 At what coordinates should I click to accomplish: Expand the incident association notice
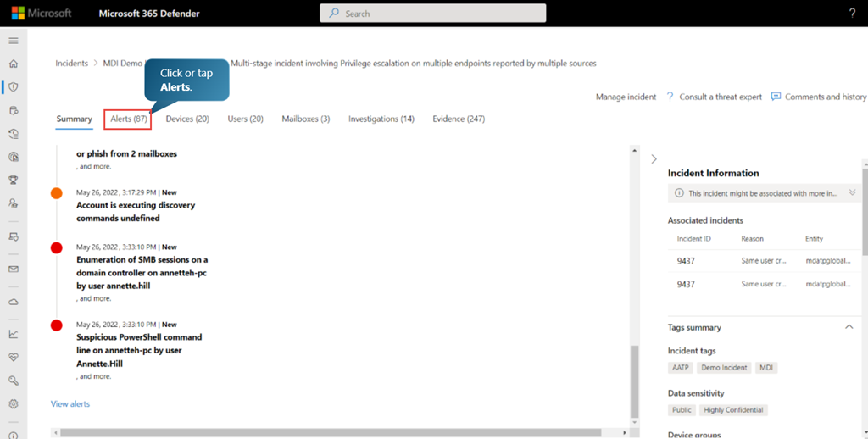click(x=852, y=193)
